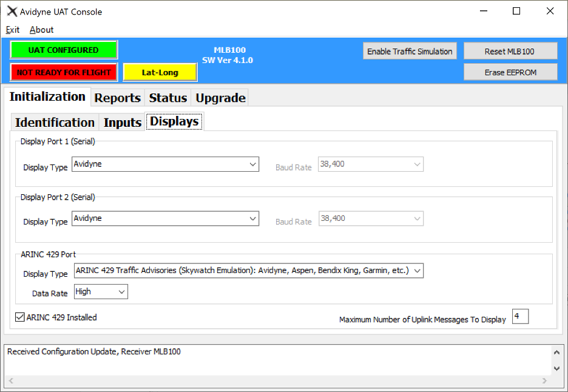568x392 pixels.
Task: Select the Inputs sub-tab
Action: [x=123, y=123]
